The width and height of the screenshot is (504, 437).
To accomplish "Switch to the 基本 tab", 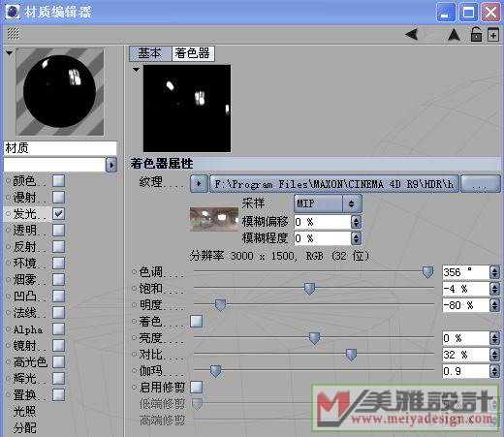I will pyautogui.click(x=149, y=53).
